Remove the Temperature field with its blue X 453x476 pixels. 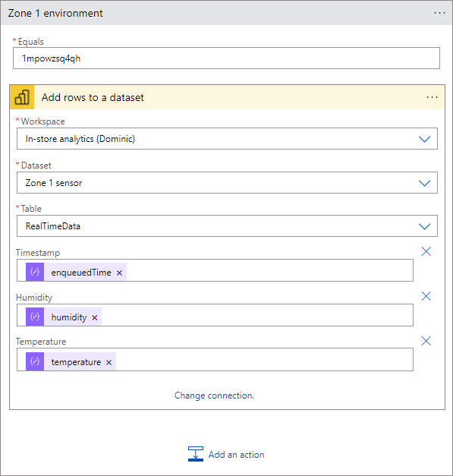point(426,341)
